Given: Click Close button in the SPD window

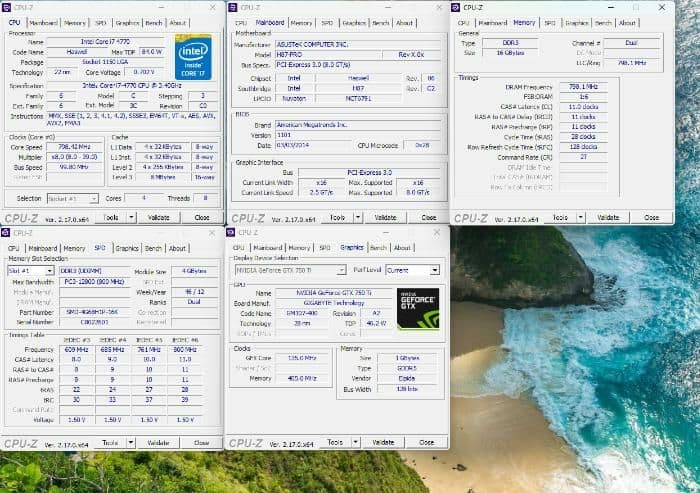Looking at the screenshot, I should [x=202, y=443].
